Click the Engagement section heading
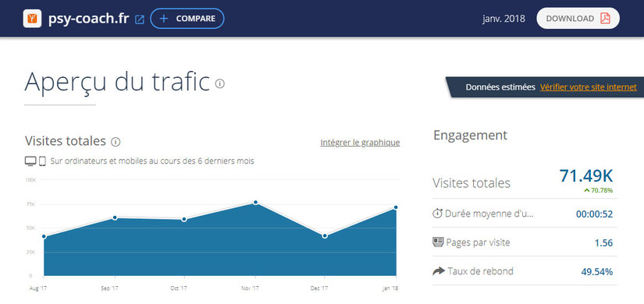This screenshot has width=644, height=304. pyautogui.click(x=470, y=135)
